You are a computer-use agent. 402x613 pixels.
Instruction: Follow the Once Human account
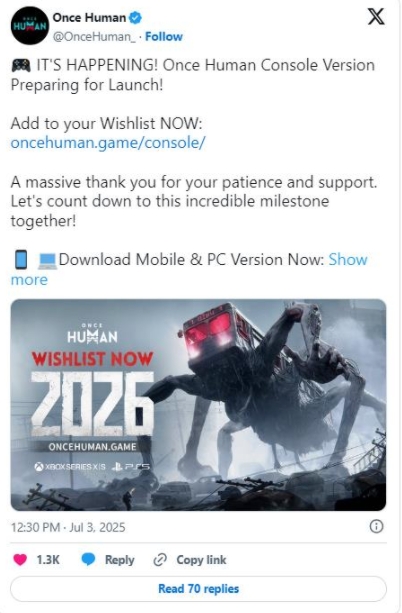click(x=164, y=37)
